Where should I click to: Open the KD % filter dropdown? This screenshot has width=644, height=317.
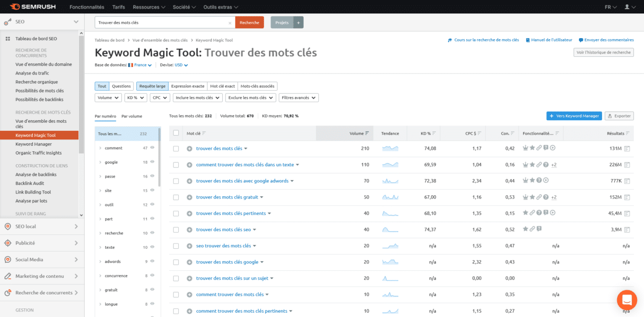(136, 98)
